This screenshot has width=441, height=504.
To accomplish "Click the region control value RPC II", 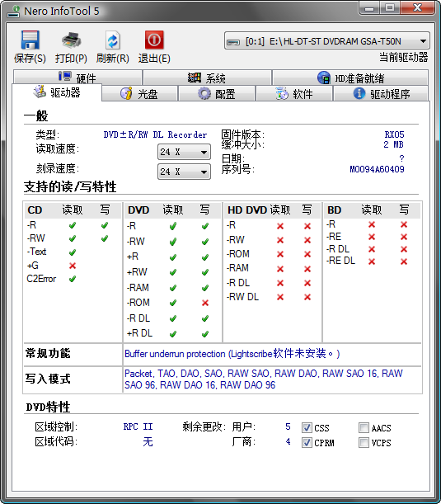I will [138, 426].
